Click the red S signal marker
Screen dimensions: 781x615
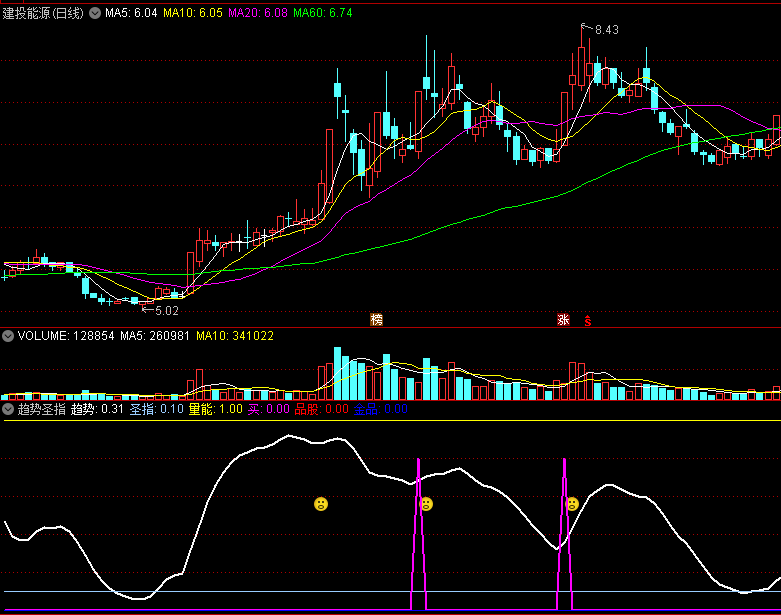(588, 321)
